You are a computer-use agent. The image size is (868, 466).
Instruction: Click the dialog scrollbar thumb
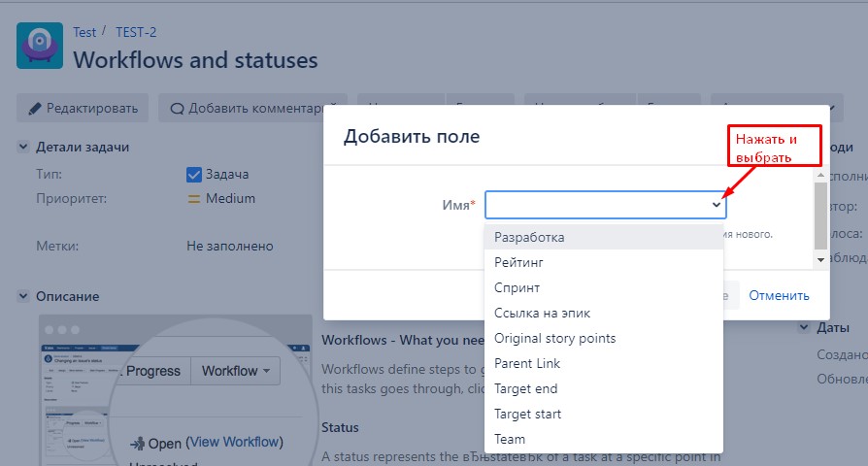821,216
